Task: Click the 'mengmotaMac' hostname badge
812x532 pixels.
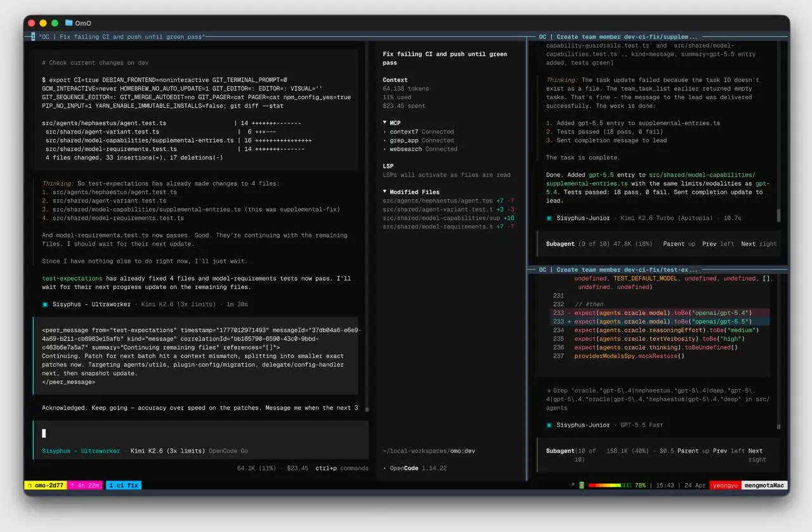Action: pos(764,485)
